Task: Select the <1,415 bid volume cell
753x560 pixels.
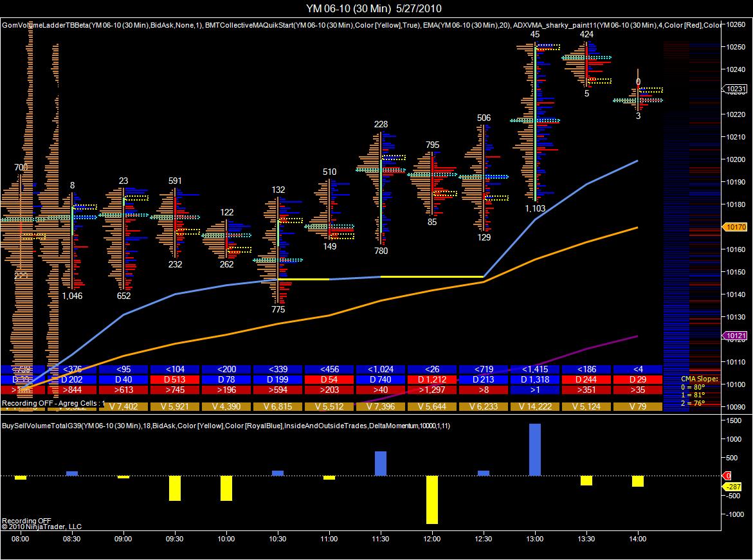Action: pos(534,369)
